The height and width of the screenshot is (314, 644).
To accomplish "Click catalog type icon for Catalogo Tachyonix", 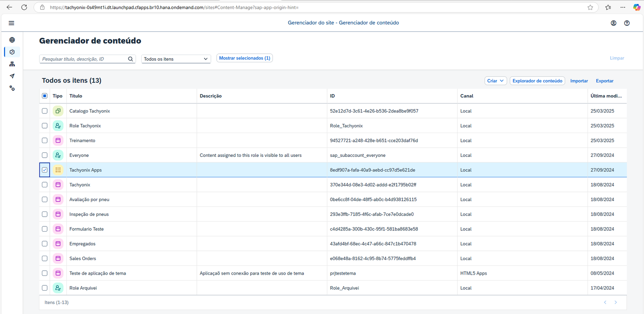I will click(58, 111).
